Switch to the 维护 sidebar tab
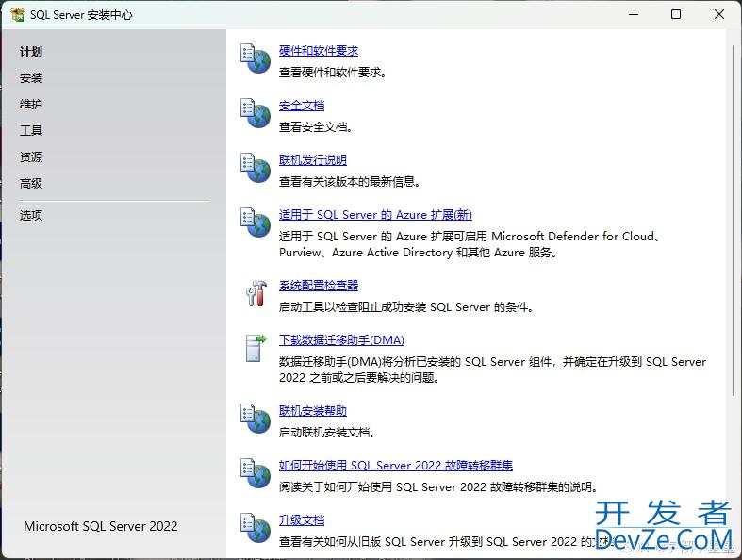 pos(31,104)
